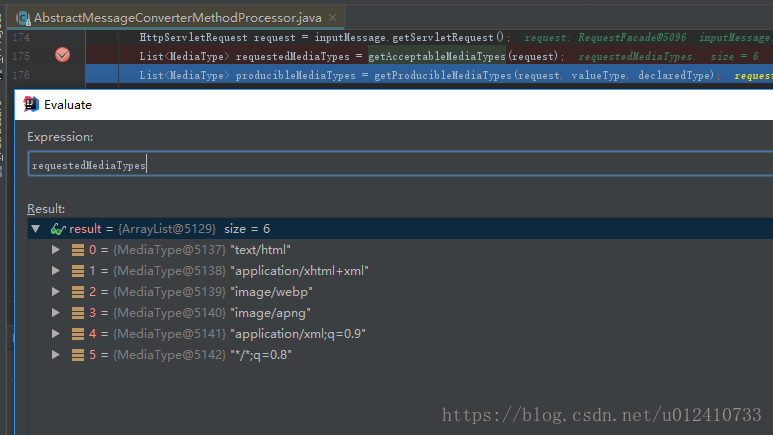Click the Expression input field
This screenshot has width=773, height=435.
pos(400,165)
